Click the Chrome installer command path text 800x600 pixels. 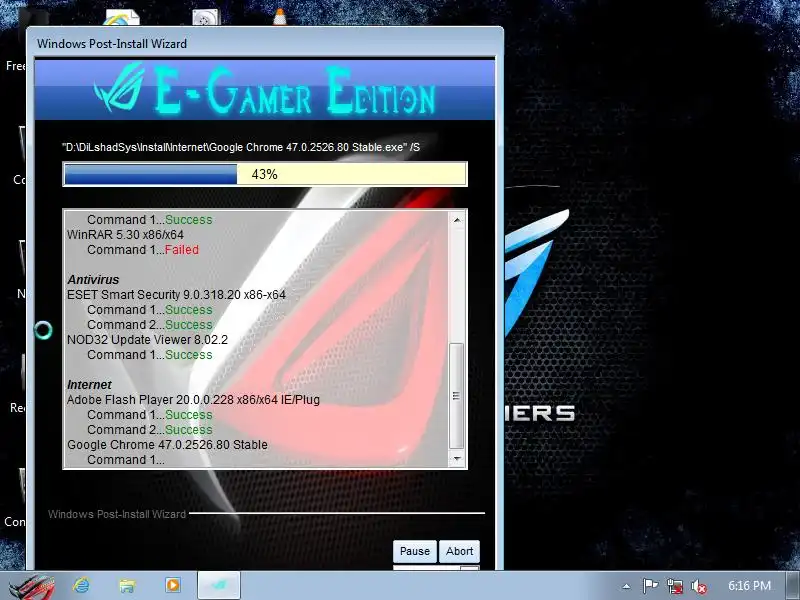click(x=241, y=147)
